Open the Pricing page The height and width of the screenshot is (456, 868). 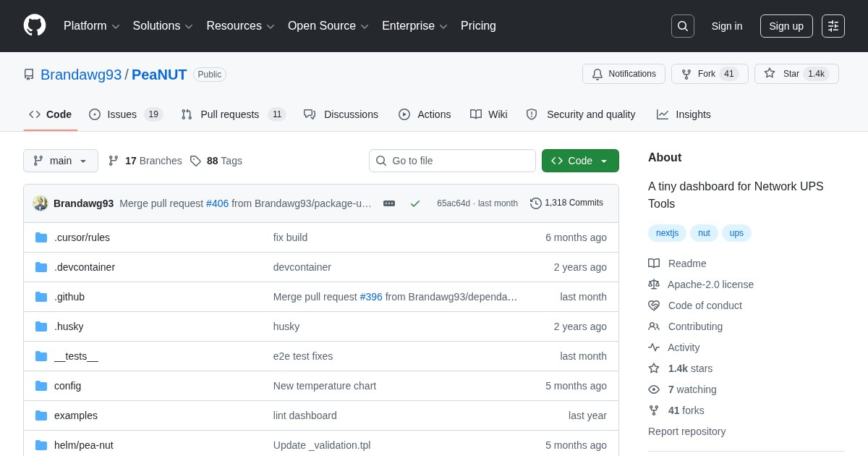478,26
